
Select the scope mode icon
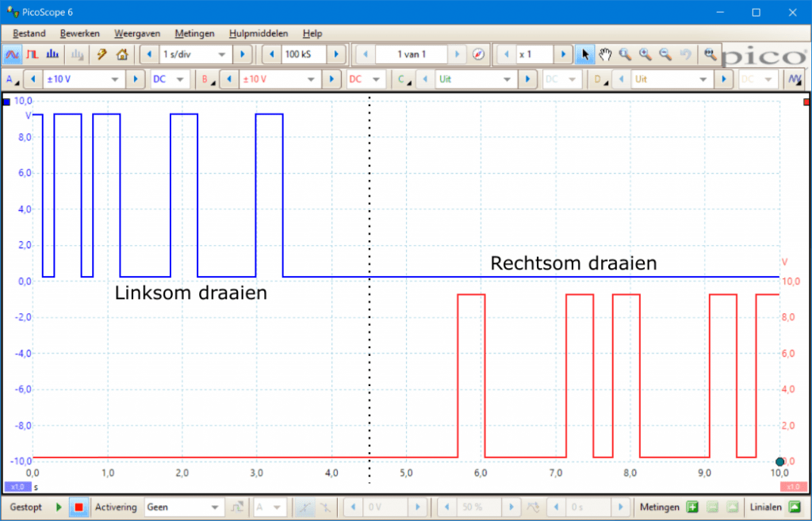tap(13, 55)
